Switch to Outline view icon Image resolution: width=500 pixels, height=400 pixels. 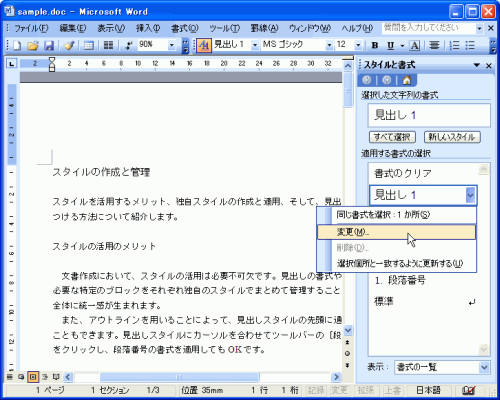pyautogui.click(x=45, y=377)
